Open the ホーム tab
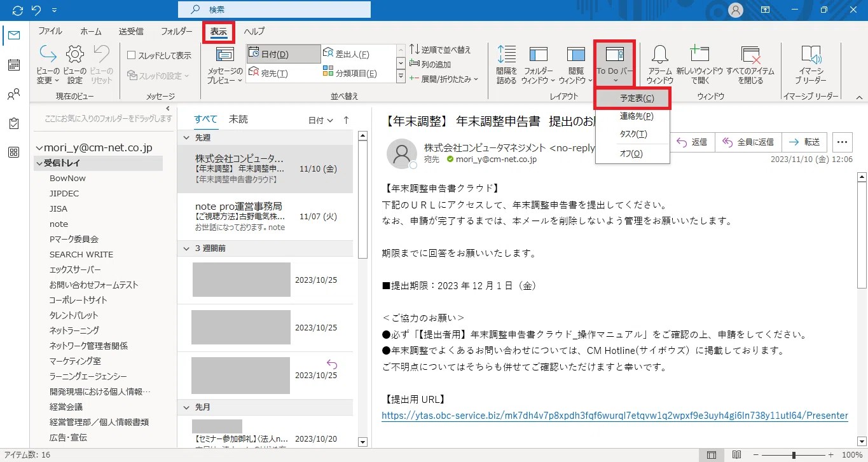This screenshot has height=462, width=868. tap(91, 31)
